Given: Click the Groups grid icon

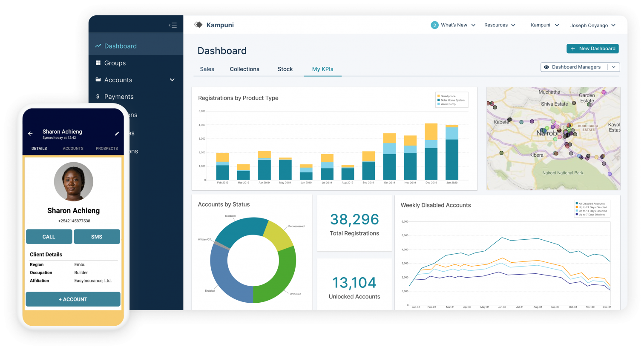Looking at the screenshot, I should 99,63.
